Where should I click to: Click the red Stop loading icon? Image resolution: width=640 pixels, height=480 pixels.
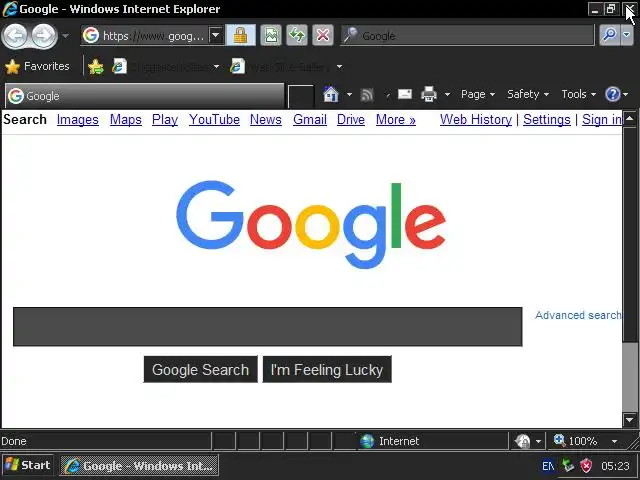tap(323, 36)
